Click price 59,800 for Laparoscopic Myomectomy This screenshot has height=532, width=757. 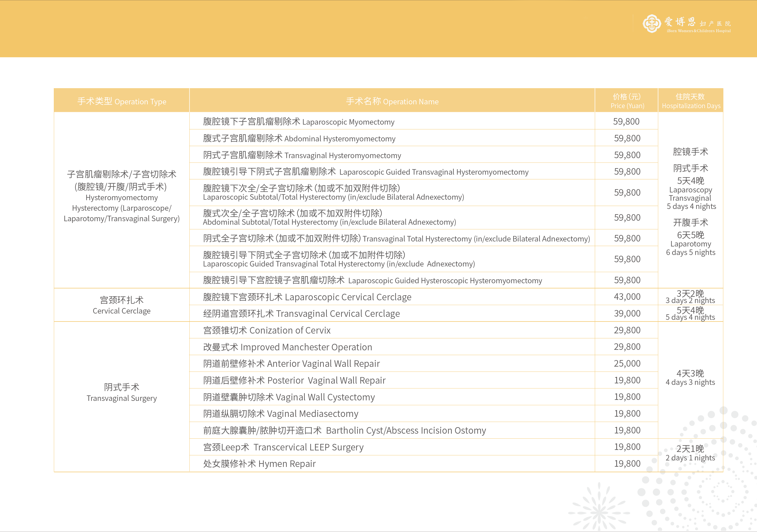[627, 121]
